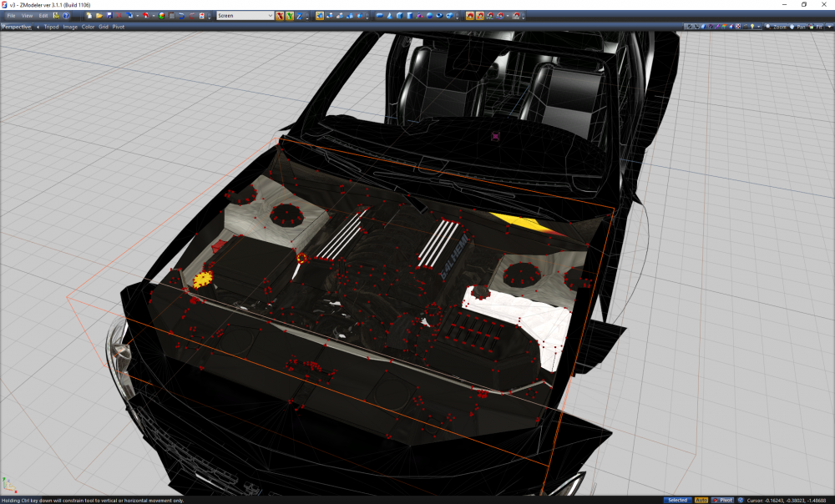835x504 pixels.
Task: Select the New scene icon on toolbar
Action: 90,14
